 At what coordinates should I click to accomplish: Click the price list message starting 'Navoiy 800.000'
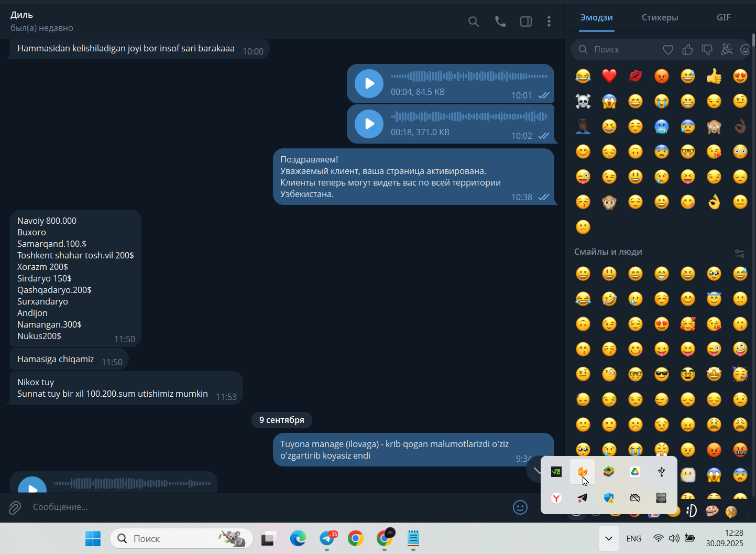75,278
